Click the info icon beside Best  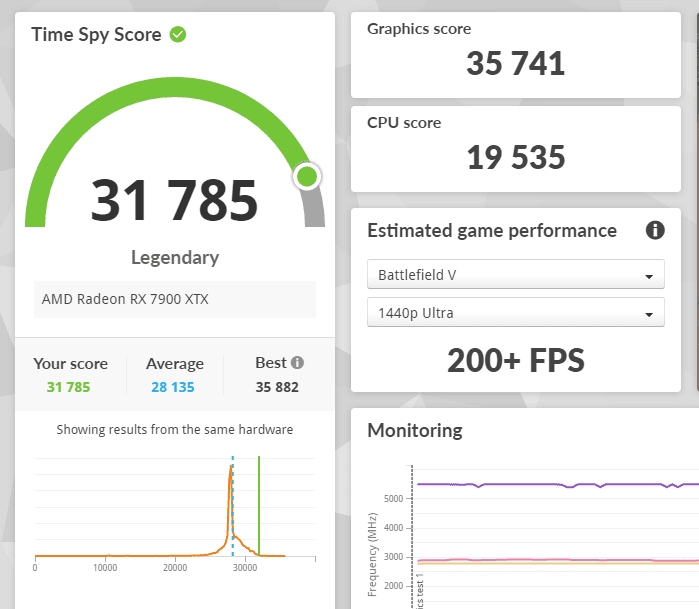[x=297, y=362]
